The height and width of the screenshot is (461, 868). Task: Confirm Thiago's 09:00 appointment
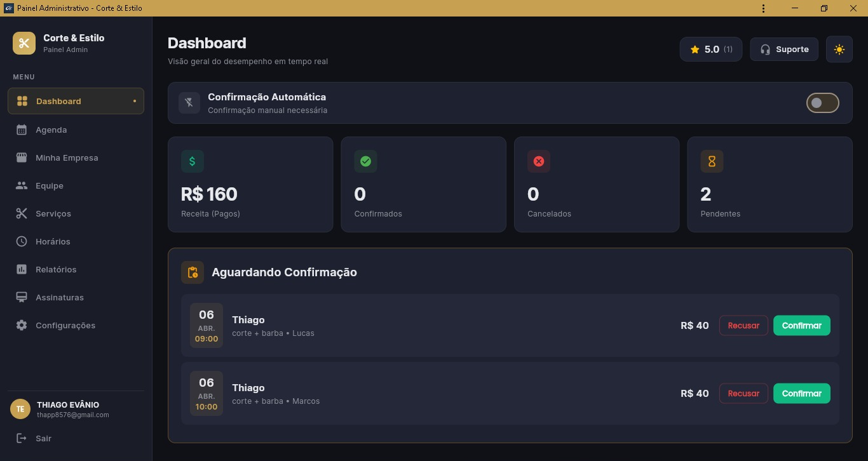(801, 325)
